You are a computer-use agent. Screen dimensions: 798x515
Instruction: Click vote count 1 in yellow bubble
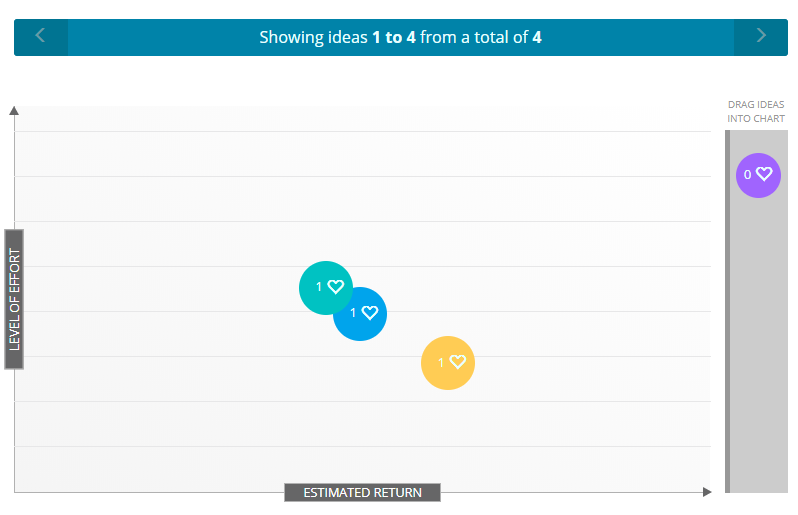click(x=441, y=362)
